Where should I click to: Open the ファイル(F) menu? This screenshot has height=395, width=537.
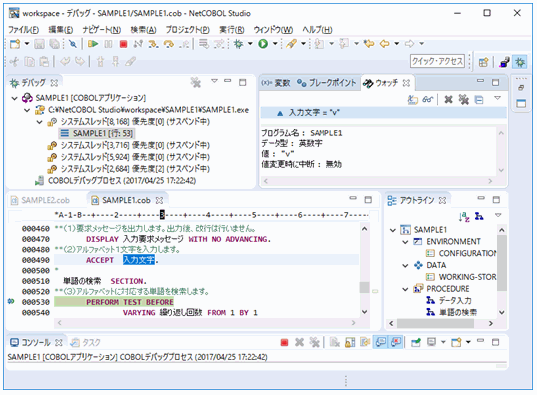[x=23, y=30]
